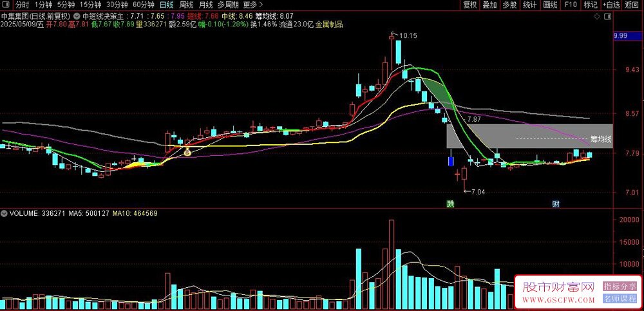
Task: Click the 短线: 7.68 header value
Action: click(x=203, y=16)
